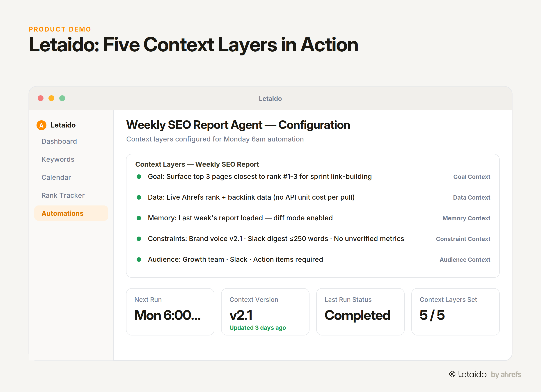Open the Next Run card
The height and width of the screenshot is (392, 541).
[170, 312]
